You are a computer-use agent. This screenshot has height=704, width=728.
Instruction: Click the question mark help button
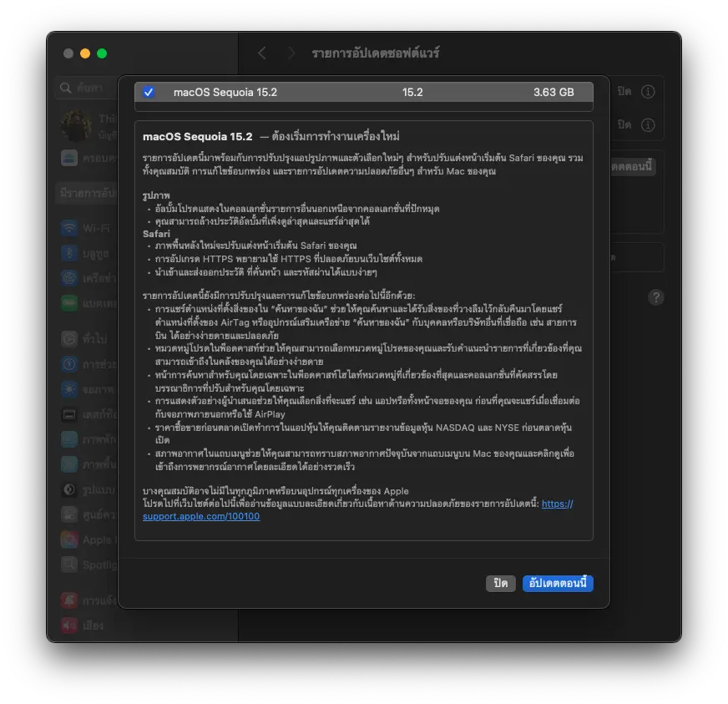[657, 297]
